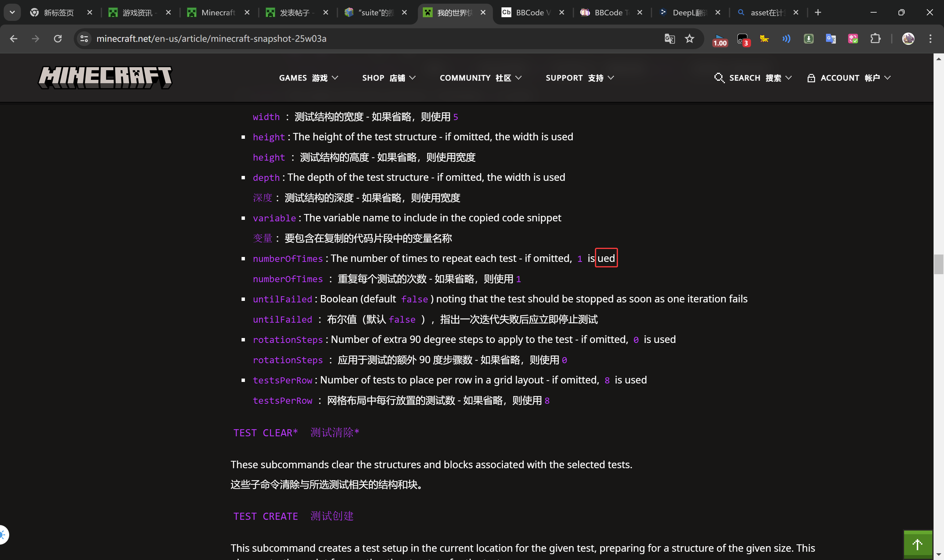Viewport: 944px width, 560px height.
Task: Click the page vertical scrollbar thumb
Action: [939, 264]
